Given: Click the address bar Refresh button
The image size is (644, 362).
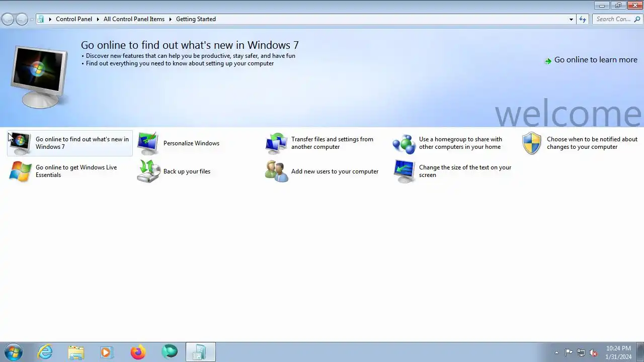Looking at the screenshot, I should (583, 19).
